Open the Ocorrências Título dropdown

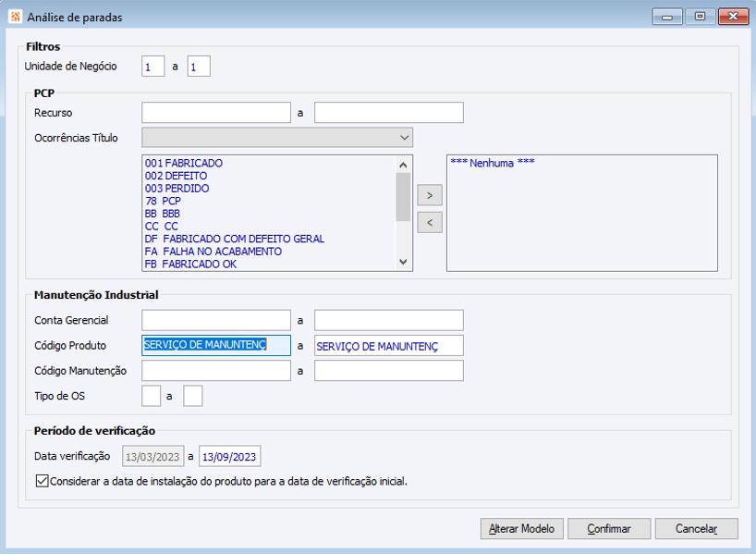tap(277, 138)
